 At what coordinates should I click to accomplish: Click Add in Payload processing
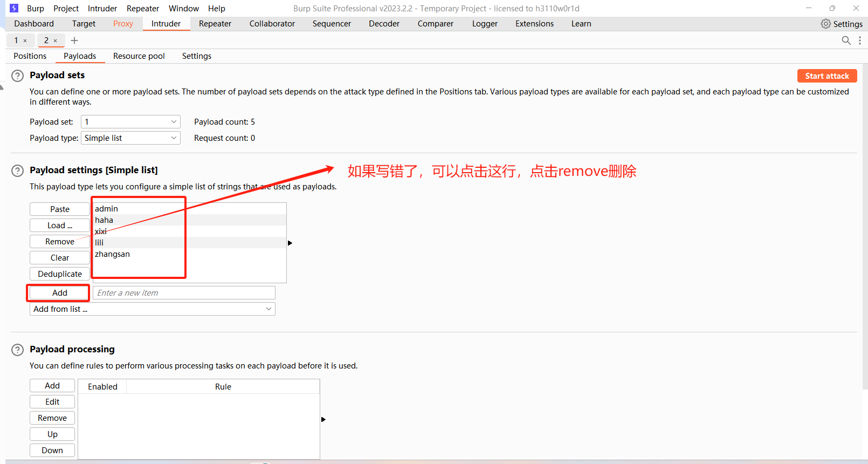coord(52,386)
